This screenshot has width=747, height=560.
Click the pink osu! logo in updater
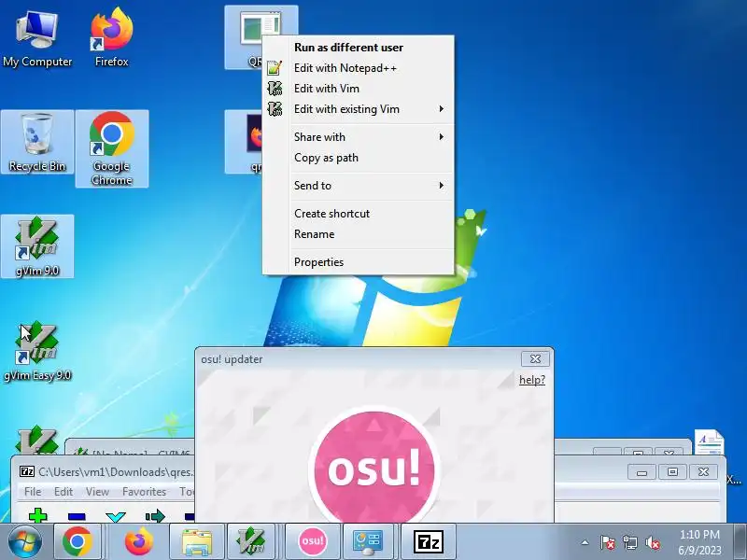tap(374, 469)
